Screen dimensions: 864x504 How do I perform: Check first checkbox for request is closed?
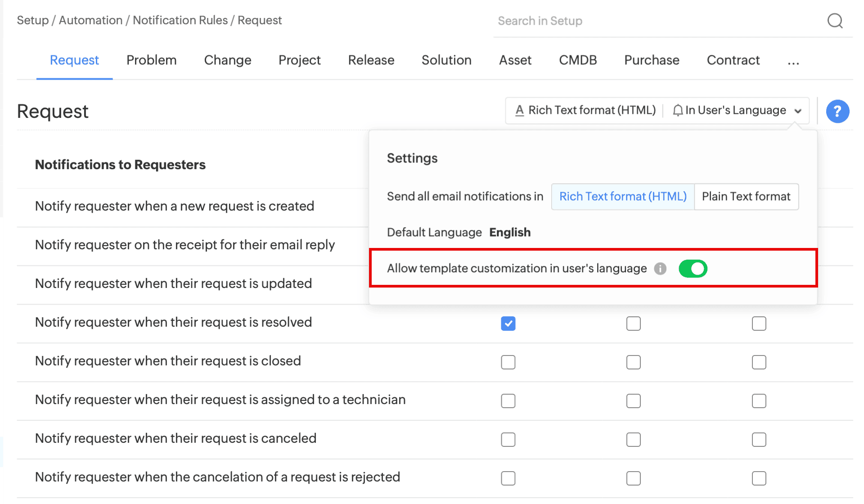coord(508,362)
